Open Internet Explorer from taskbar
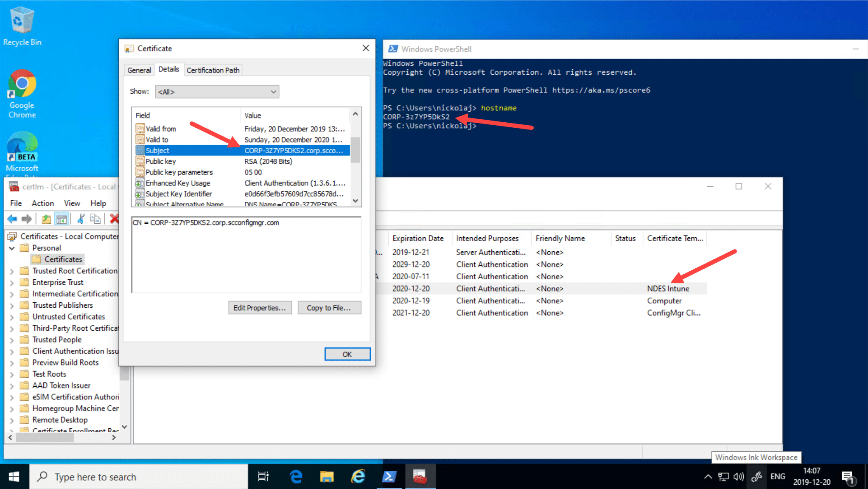 [358, 477]
